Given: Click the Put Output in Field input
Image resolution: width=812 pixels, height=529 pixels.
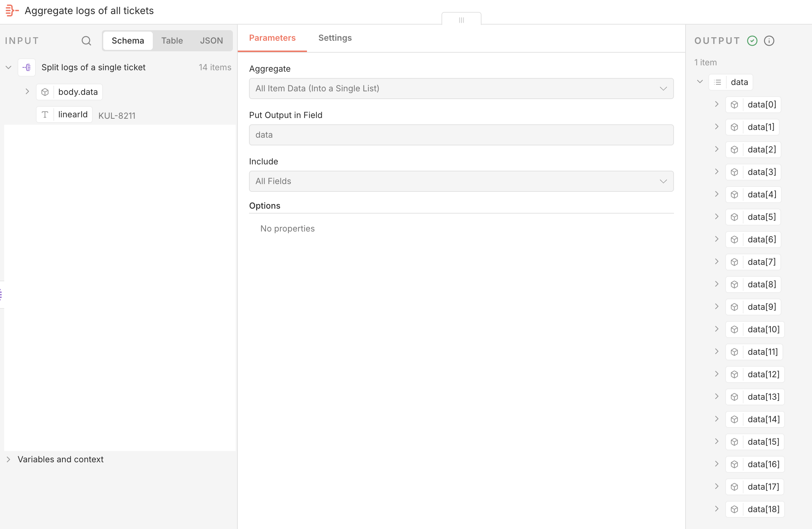Looking at the screenshot, I should (x=461, y=135).
